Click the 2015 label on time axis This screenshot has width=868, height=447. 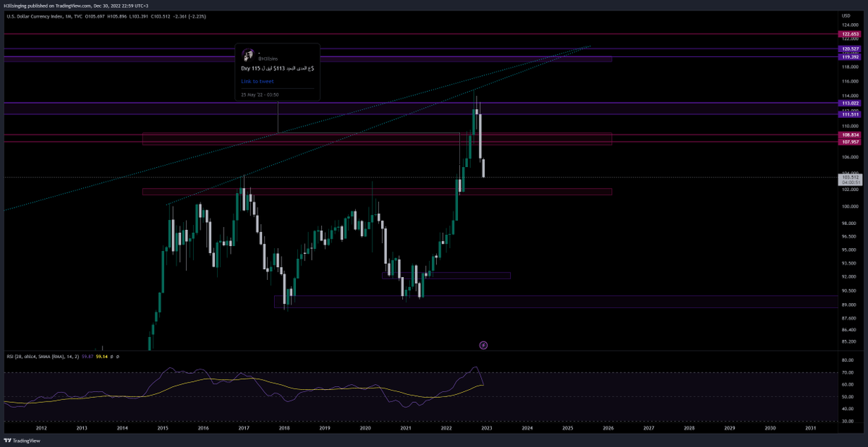tap(163, 427)
